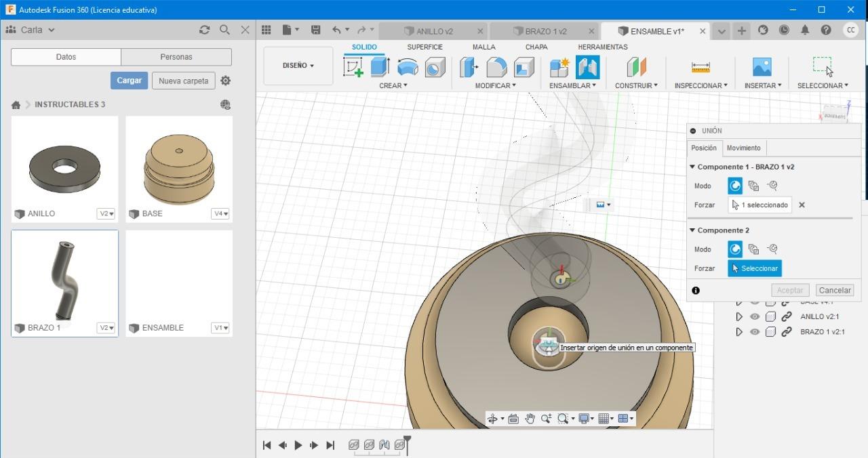Open project web view globe icon

(225, 104)
